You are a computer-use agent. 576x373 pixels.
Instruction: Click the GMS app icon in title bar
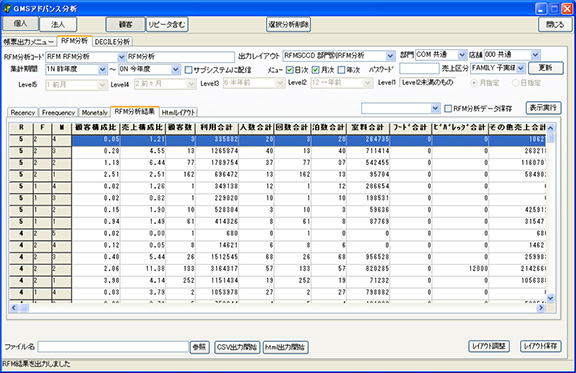pyautogui.click(x=7, y=8)
